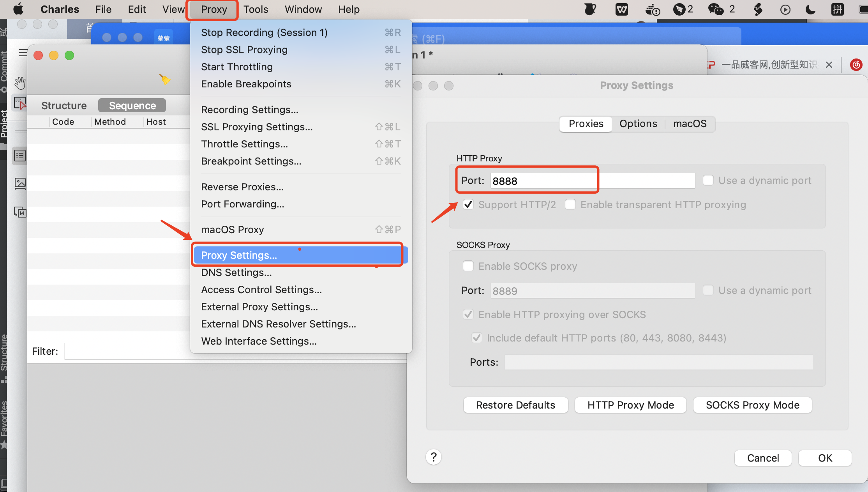868x492 pixels.
Task: Toggle Support HTTP/2 checkbox
Action: pyautogui.click(x=468, y=204)
